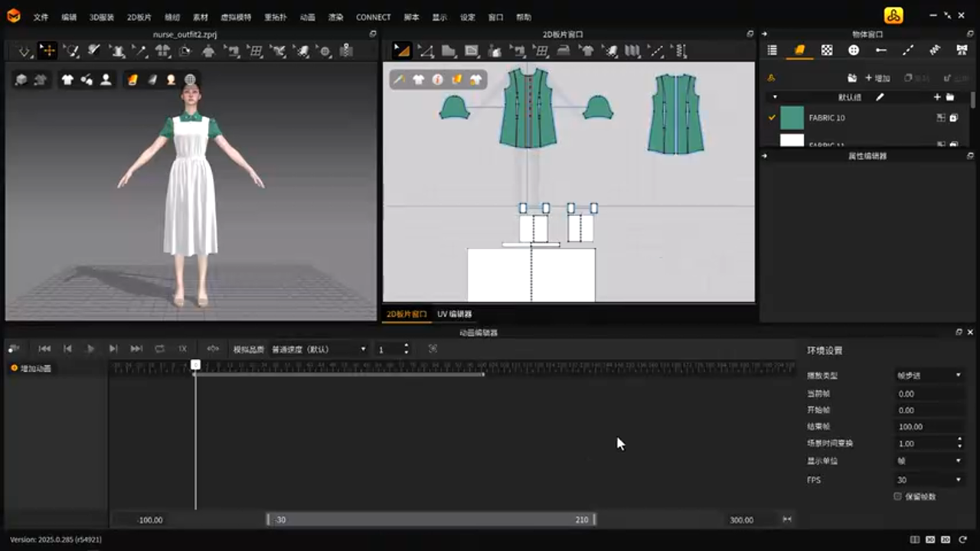The width and height of the screenshot is (980, 551).
Task: Click the FABRIC 10 green color swatch
Action: coord(792,118)
